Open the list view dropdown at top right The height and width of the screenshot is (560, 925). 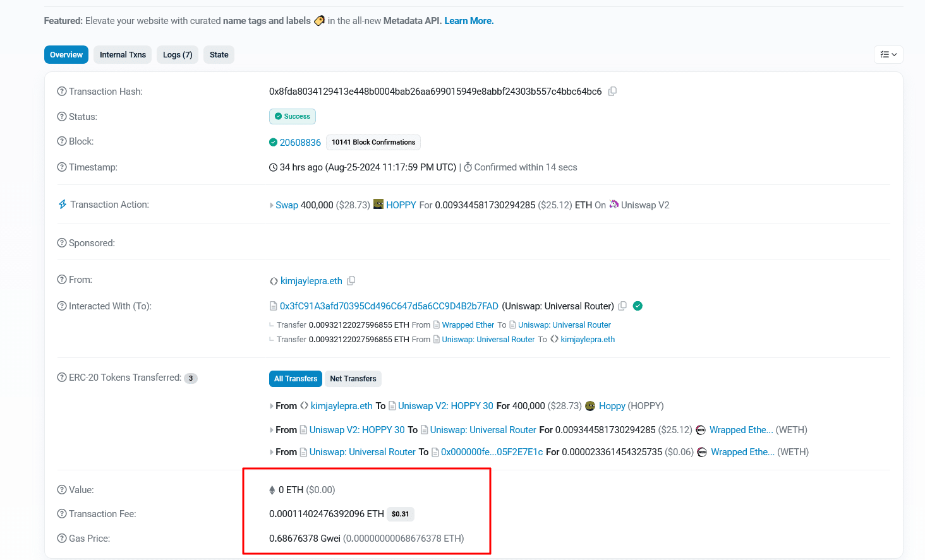coord(888,55)
